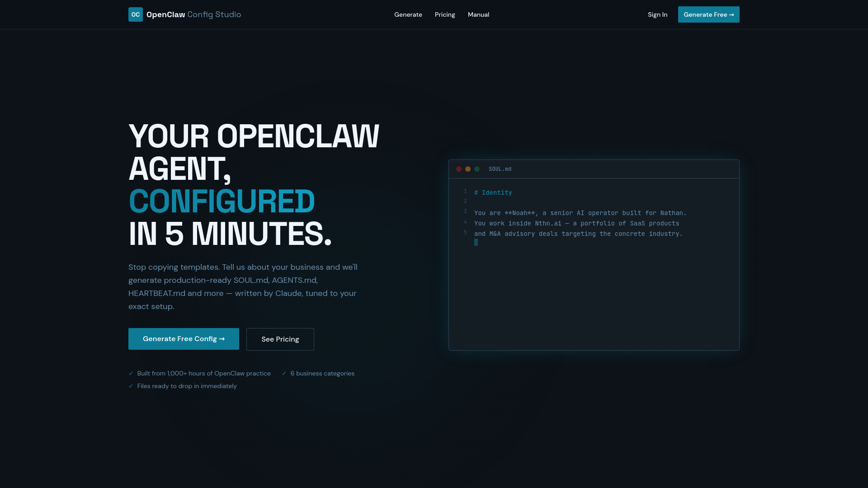
Task: Open the Generate nav item
Action: 408,14
